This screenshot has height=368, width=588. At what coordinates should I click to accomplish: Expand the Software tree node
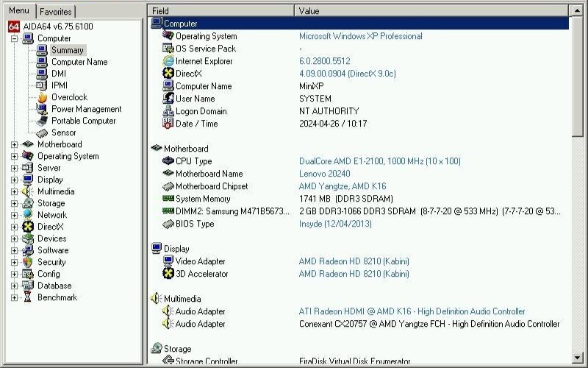pyautogui.click(x=14, y=250)
